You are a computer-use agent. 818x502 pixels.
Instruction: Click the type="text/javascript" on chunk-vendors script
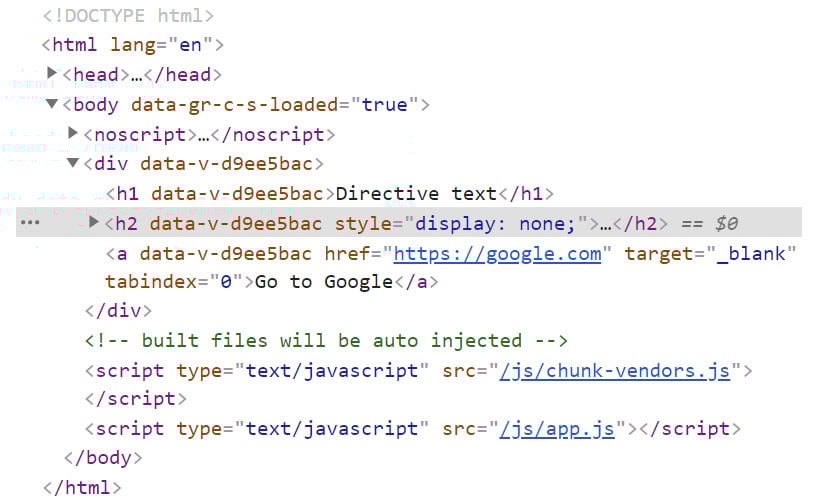303,371
